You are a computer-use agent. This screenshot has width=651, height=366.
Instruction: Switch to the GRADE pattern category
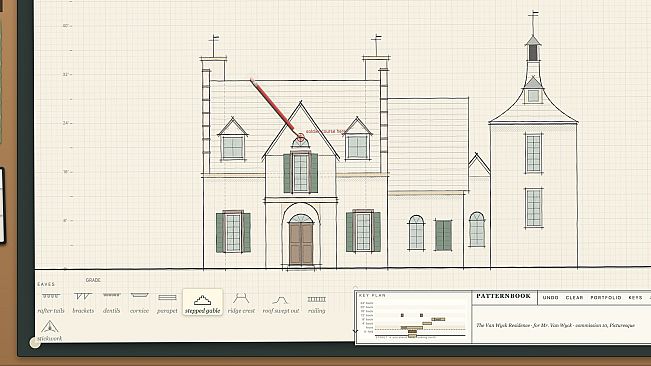(93, 280)
